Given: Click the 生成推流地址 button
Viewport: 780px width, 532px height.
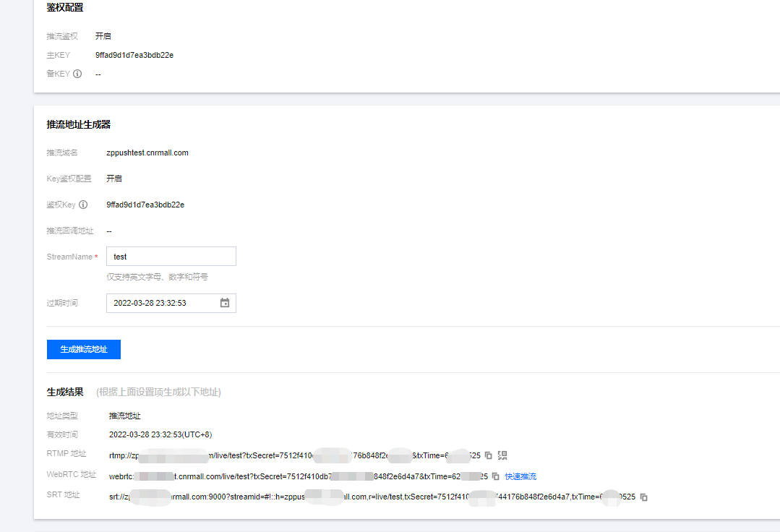Looking at the screenshot, I should tap(84, 349).
